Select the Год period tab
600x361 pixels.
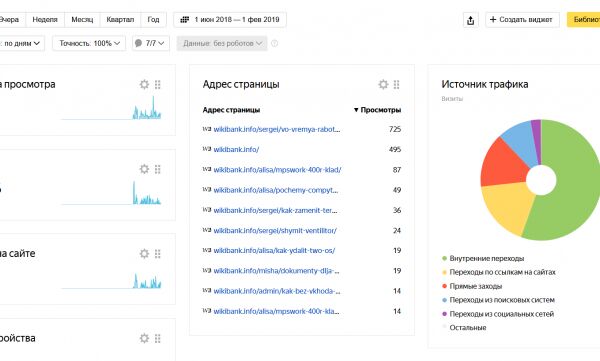(153, 20)
